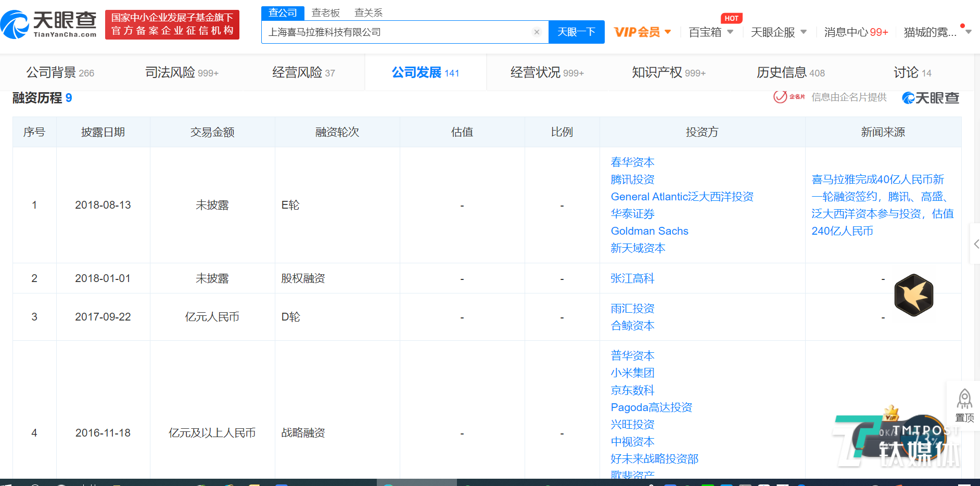Click the Goldman Sachs investor link
This screenshot has width=980, height=486.
649,231
